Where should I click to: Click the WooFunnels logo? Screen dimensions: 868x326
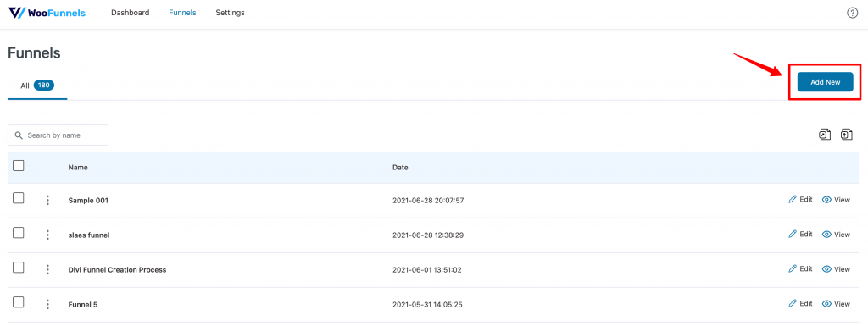pyautogui.click(x=47, y=12)
